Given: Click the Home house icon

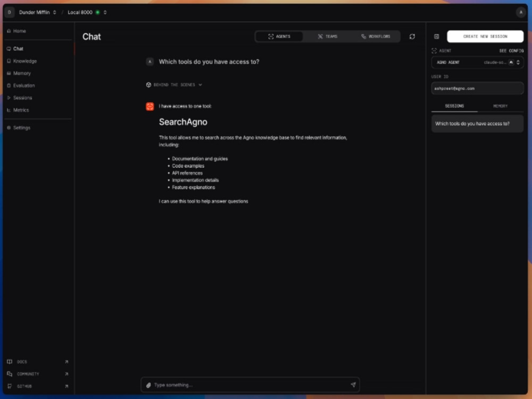Looking at the screenshot, I should click(x=9, y=31).
